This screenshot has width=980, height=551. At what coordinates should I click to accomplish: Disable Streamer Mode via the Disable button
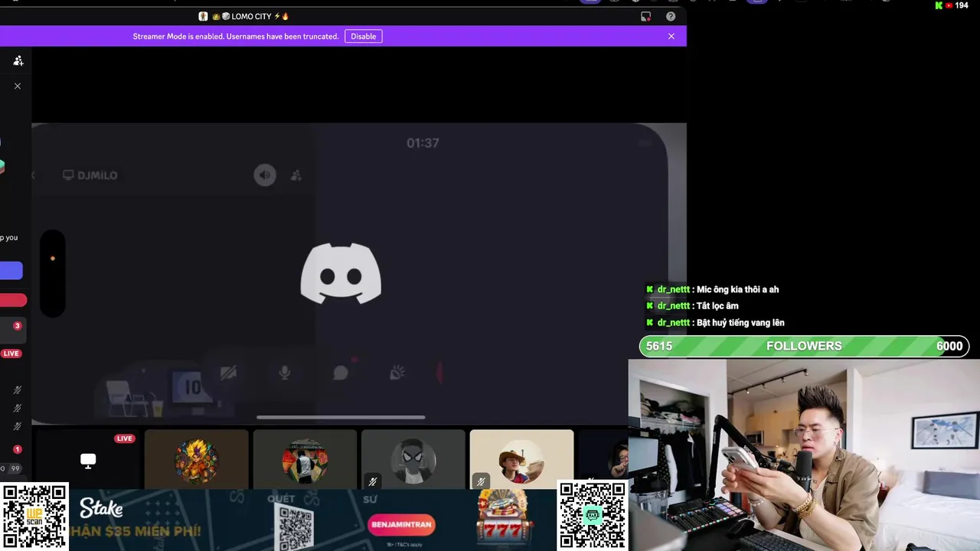coord(363,36)
